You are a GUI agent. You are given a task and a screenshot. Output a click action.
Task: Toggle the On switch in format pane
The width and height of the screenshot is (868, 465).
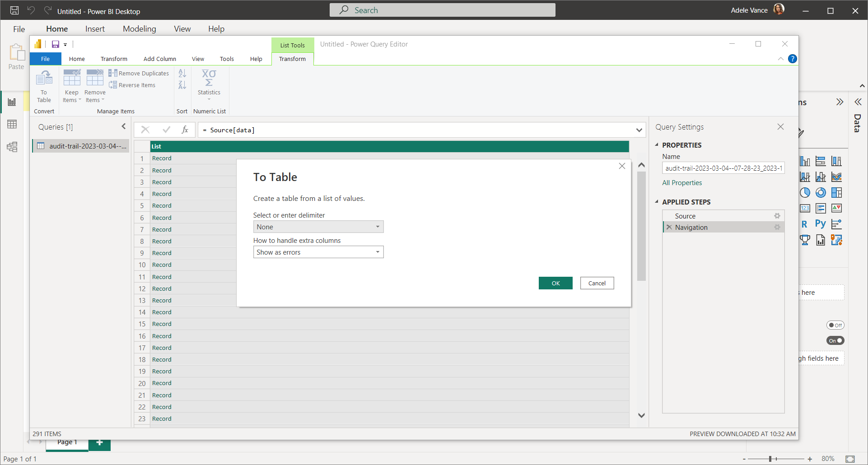coord(835,341)
